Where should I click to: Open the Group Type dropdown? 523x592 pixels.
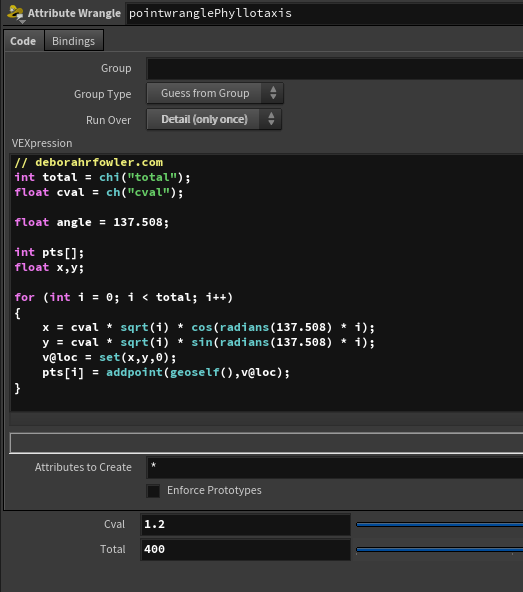tap(214, 93)
